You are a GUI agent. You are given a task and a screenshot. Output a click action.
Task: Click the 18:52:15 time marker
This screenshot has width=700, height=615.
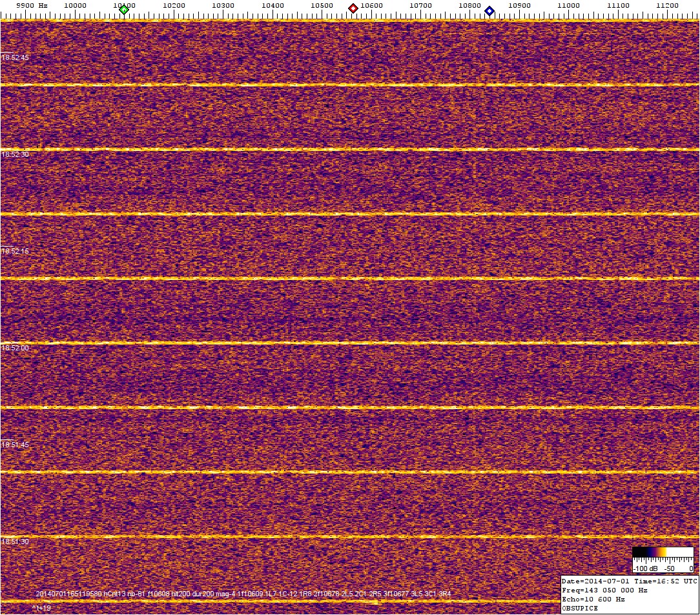[x=15, y=251]
